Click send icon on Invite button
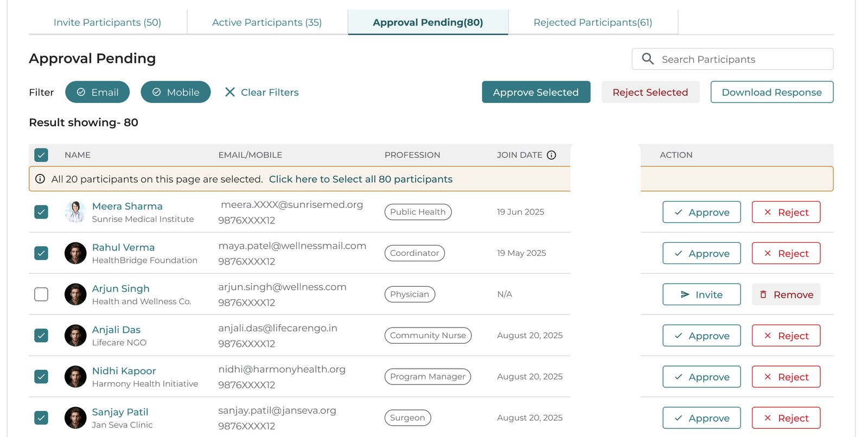This screenshot has height=437, width=868. point(685,294)
